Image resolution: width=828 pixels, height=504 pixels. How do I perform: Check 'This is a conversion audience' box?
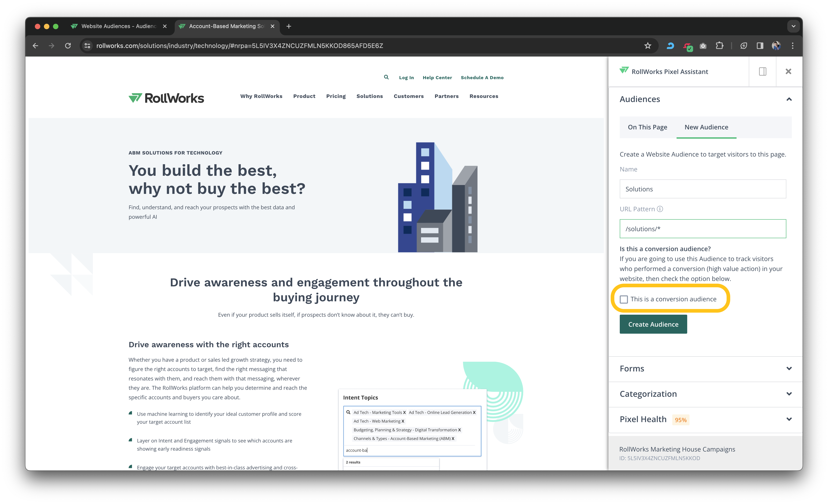click(624, 299)
